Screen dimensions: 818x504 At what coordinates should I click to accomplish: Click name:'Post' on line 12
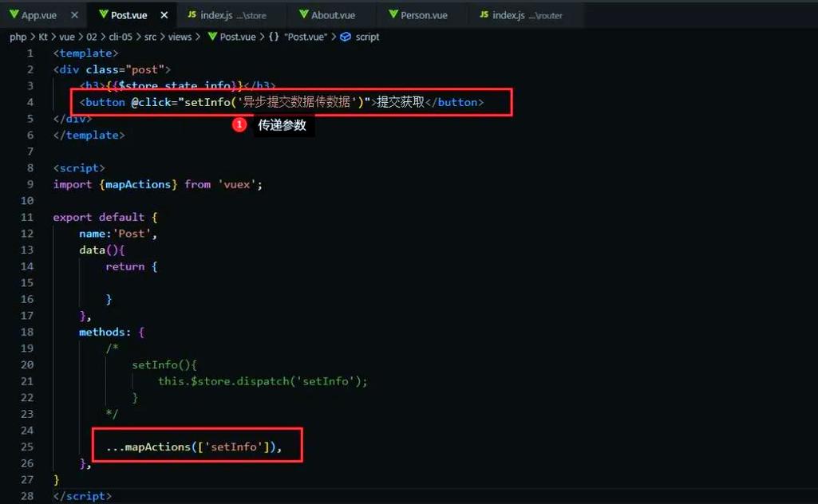click(x=115, y=234)
